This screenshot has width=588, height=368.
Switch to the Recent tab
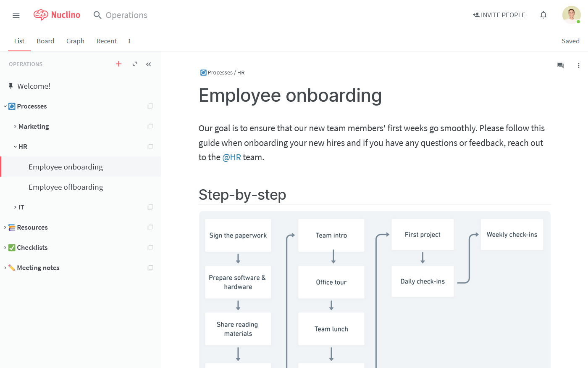[x=107, y=41]
